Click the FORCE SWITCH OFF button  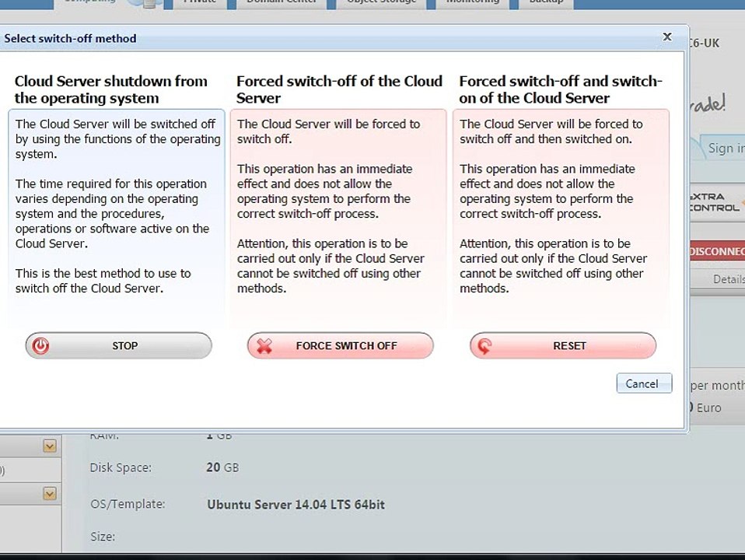coord(340,345)
